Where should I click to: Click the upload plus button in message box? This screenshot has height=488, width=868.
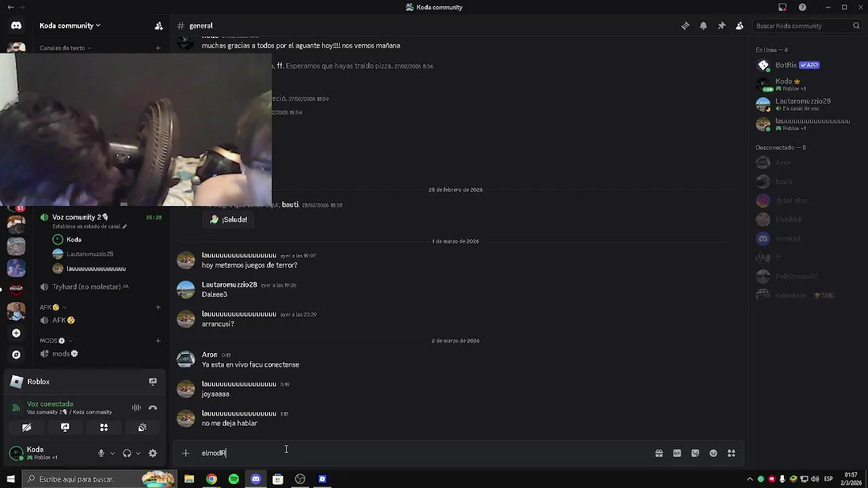tap(186, 453)
